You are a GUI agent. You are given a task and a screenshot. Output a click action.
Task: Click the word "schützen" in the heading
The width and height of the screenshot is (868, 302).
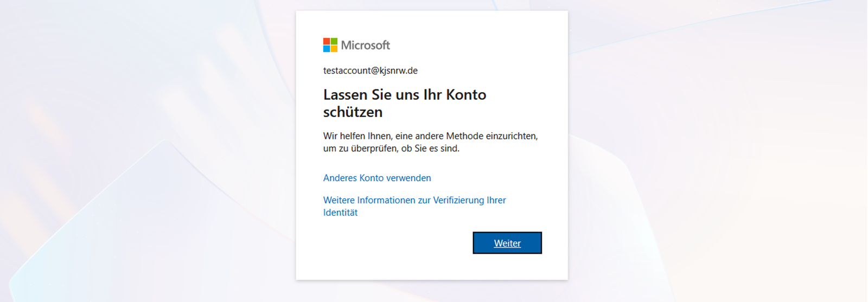(353, 112)
